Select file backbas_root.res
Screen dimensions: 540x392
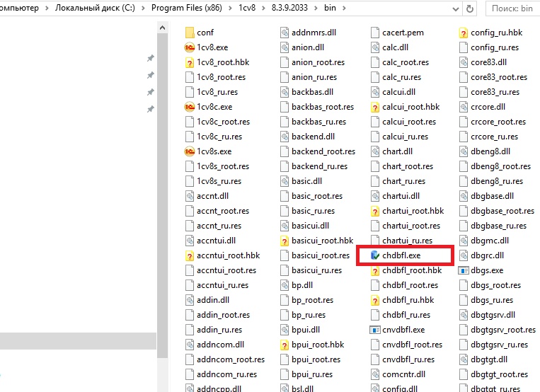[x=317, y=107]
